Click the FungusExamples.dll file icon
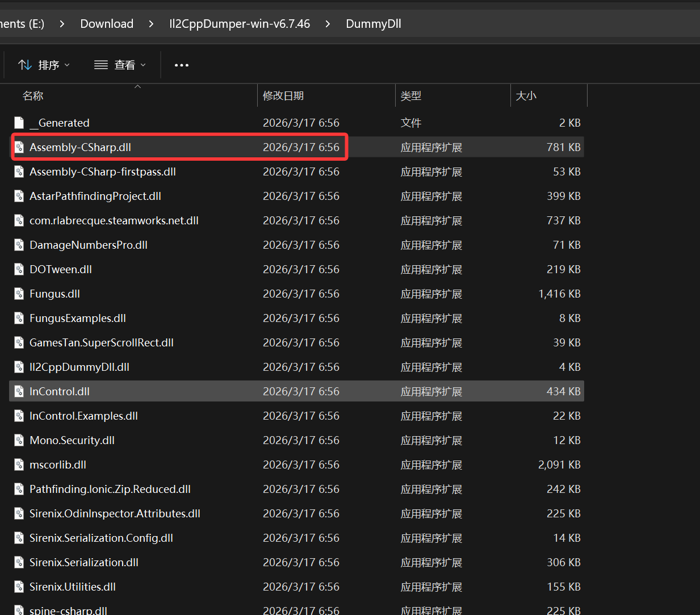This screenshot has width=700, height=615. point(19,318)
